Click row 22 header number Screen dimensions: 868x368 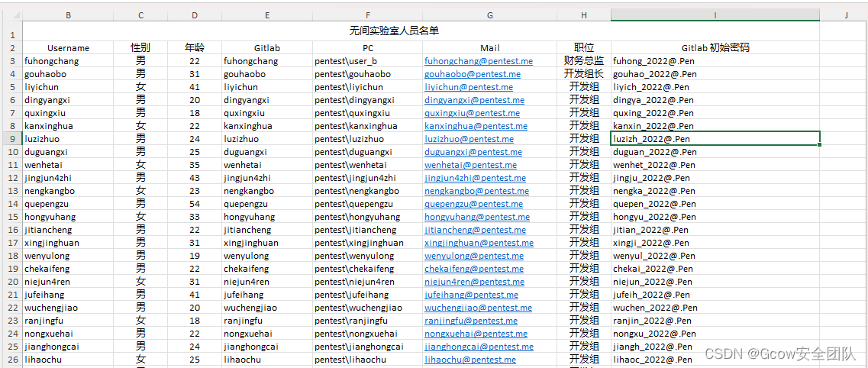(11, 308)
